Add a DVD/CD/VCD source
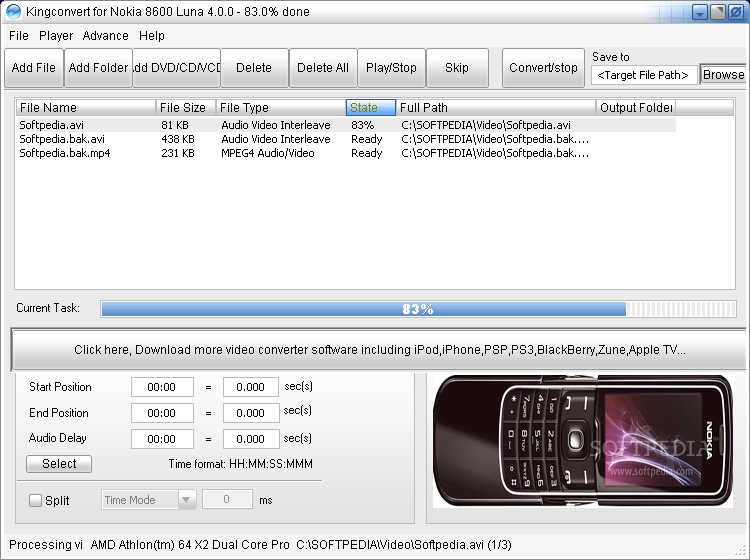Image resolution: width=750 pixels, height=560 pixels. [176, 68]
